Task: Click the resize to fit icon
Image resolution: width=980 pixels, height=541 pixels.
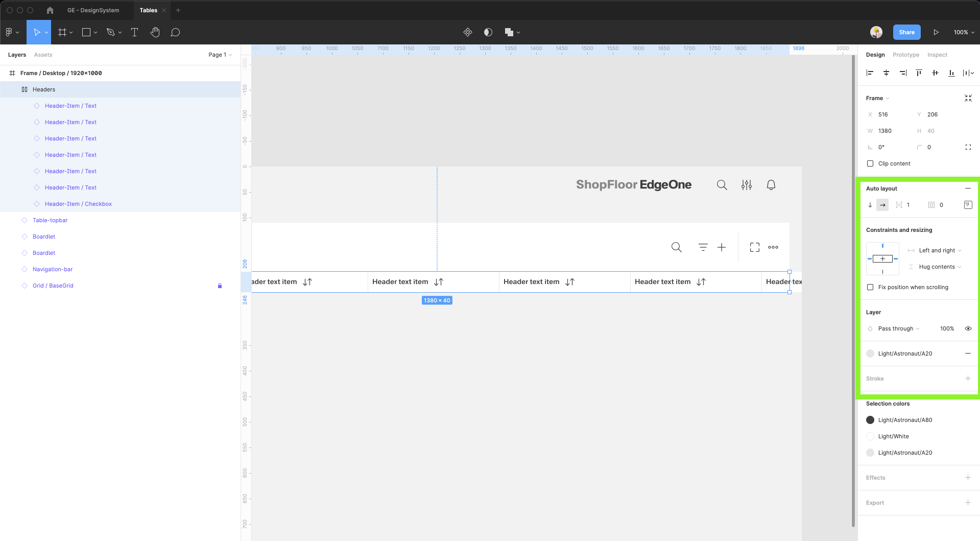Action: pyautogui.click(x=968, y=98)
